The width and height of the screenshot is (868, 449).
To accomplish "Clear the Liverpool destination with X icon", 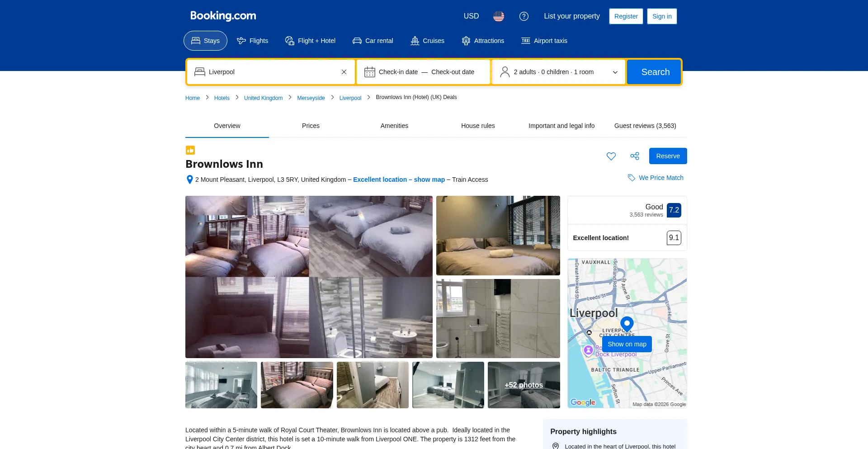I will [x=344, y=72].
